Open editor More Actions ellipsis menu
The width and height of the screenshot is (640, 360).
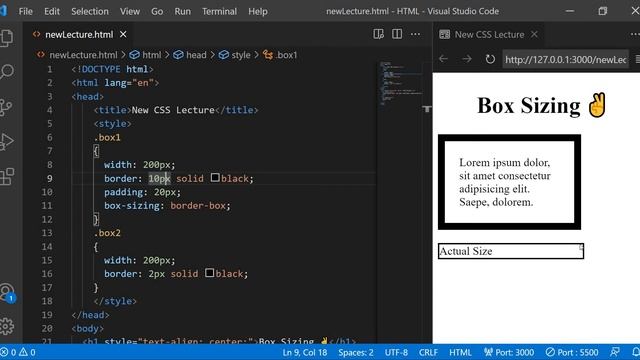[415, 34]
